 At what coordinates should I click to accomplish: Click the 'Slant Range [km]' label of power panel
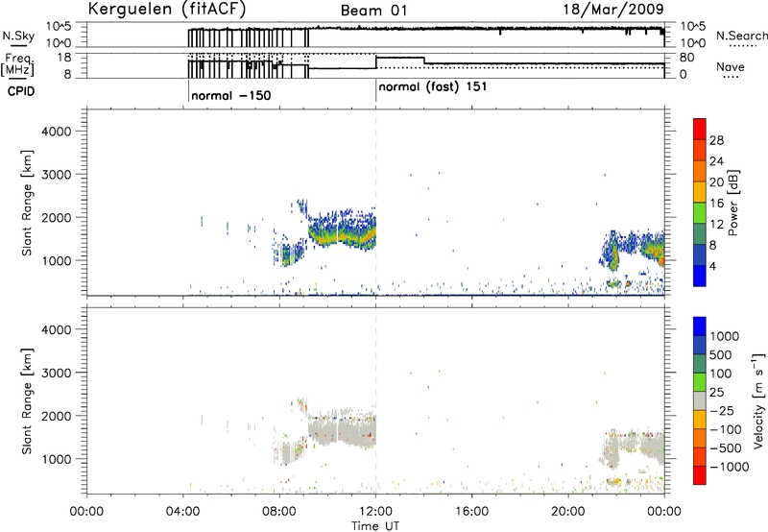27,203
